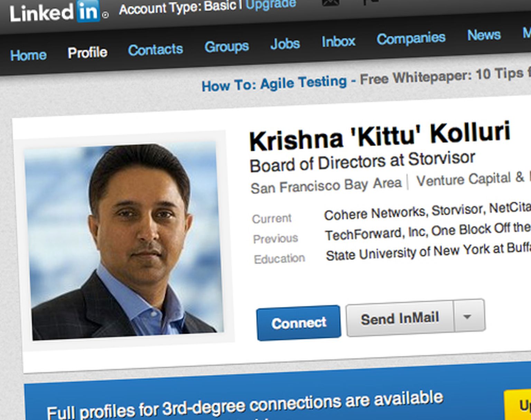The image size is (531, 420).
Task: Click the blue Connect button
Action: (299, 323)
